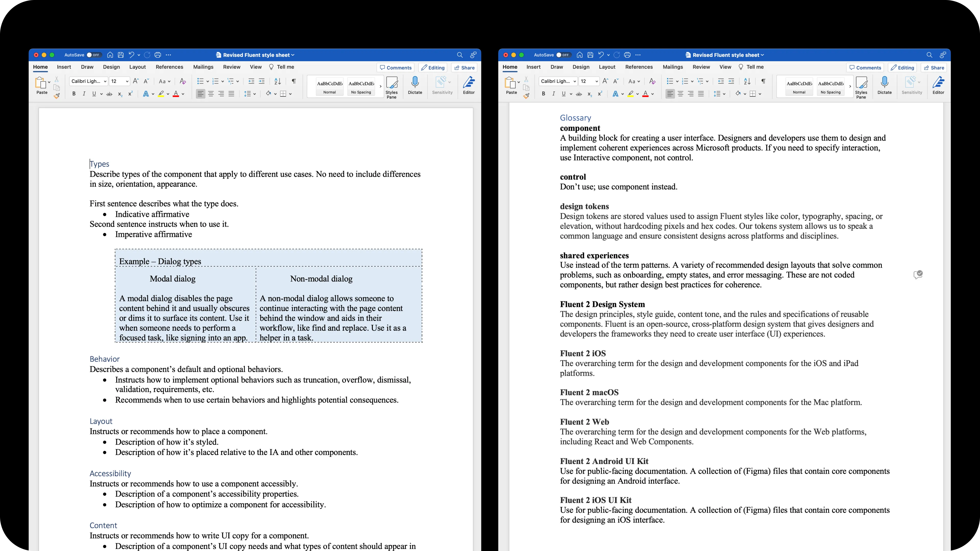
Task: Click Cut scissors icon in the right window
Action: click(x=526, y=79)
